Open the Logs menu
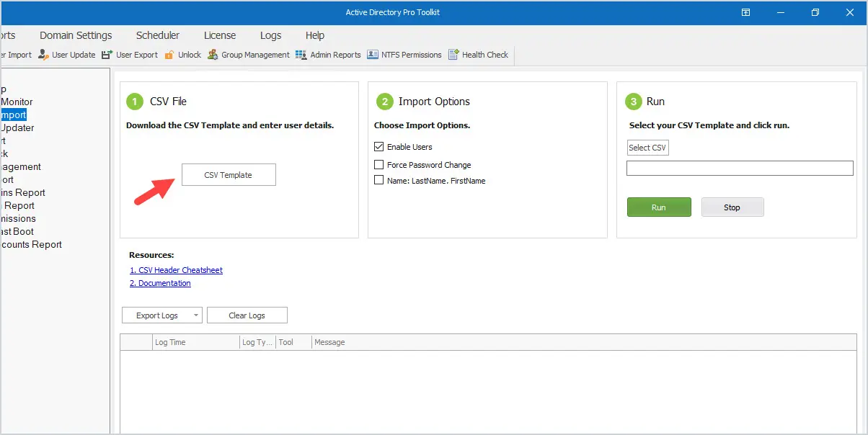Image resolution: width=868 pixels, height=435 pixels. point(271,35)
